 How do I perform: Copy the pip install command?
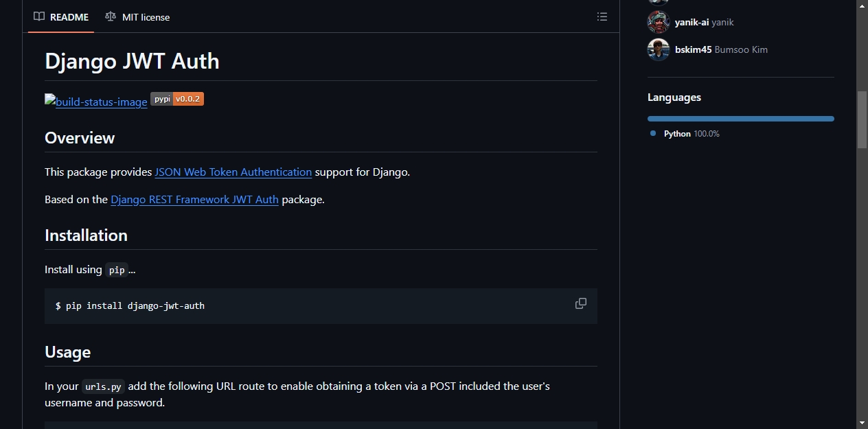[x=581, y=303]
